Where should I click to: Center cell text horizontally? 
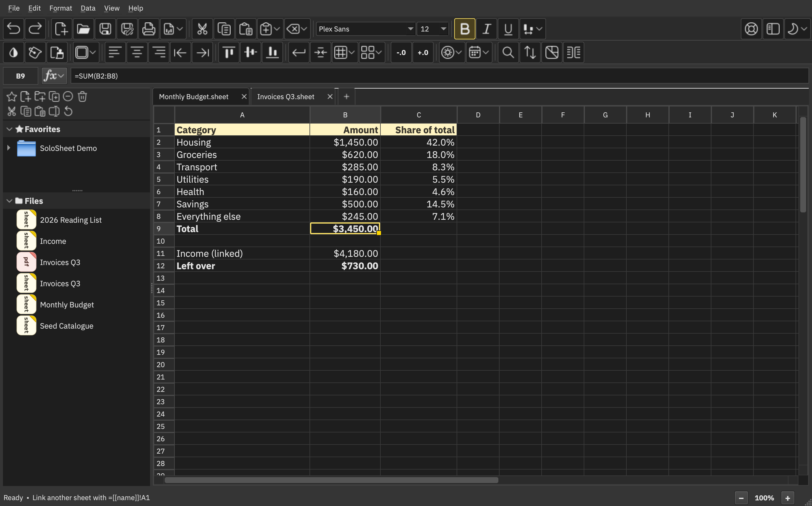click(137, 53)
